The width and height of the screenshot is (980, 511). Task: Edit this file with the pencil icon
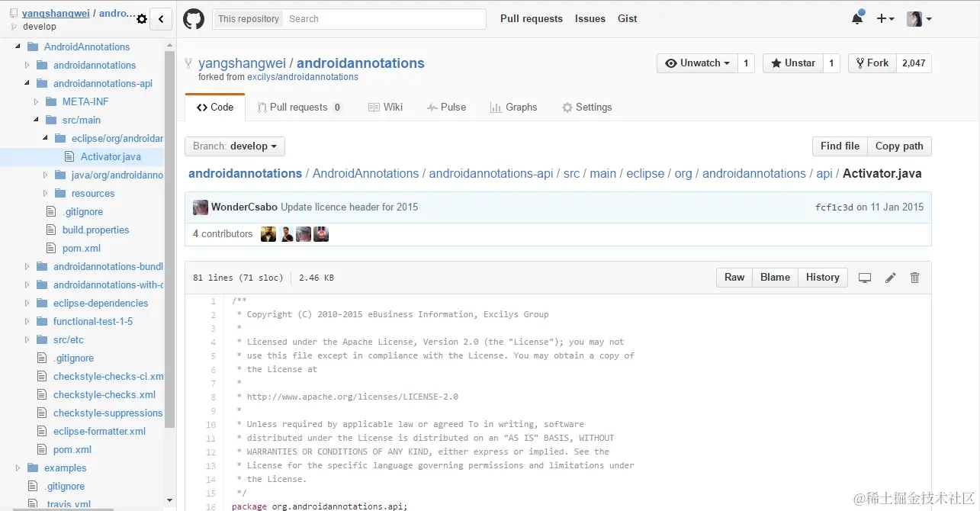coord(890,278)
